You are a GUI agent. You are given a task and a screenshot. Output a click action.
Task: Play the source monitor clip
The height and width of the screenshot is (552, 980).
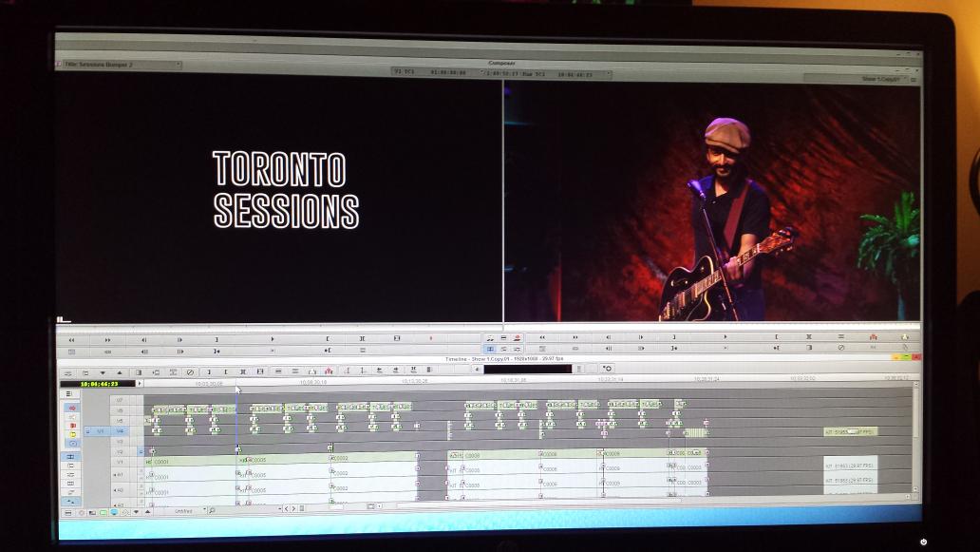pos(272,339)
